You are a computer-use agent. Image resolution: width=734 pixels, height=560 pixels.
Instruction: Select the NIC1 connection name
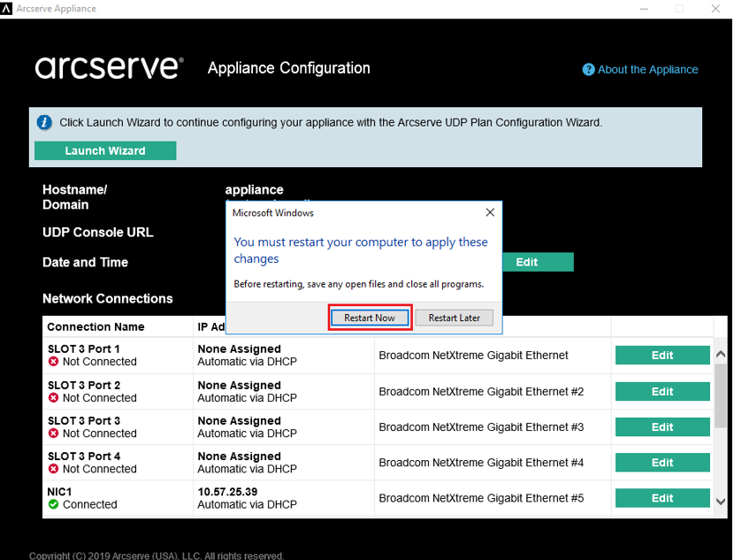pos(59,492)
